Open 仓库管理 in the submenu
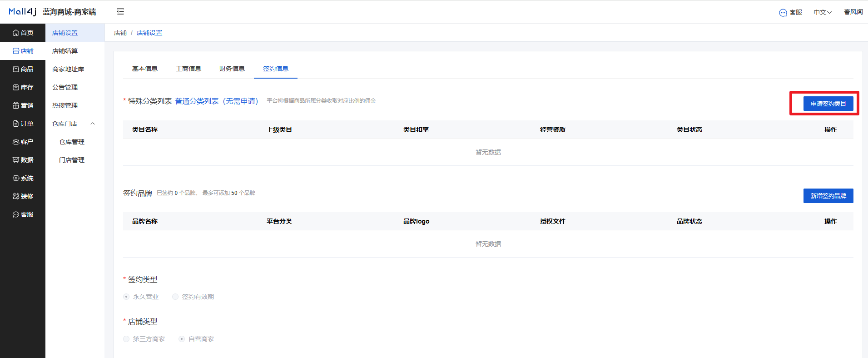 (x=72, y=142)
